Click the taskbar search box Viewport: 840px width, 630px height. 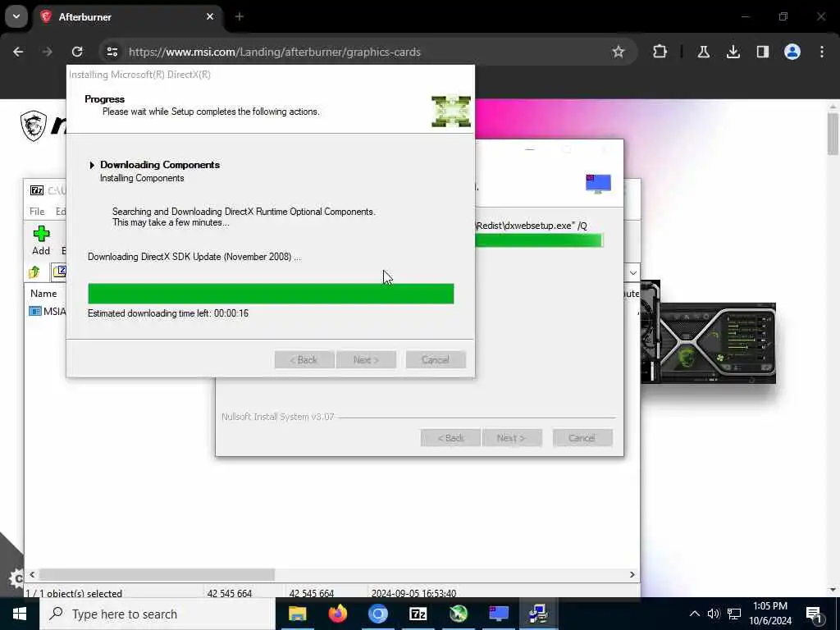pyautogui.click(x=157, y=614)
